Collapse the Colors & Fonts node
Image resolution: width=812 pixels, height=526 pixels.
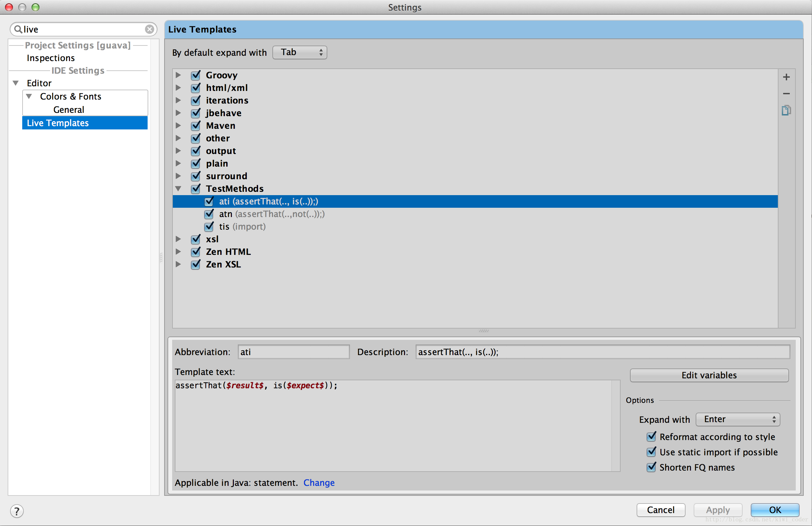coord(29,96)
